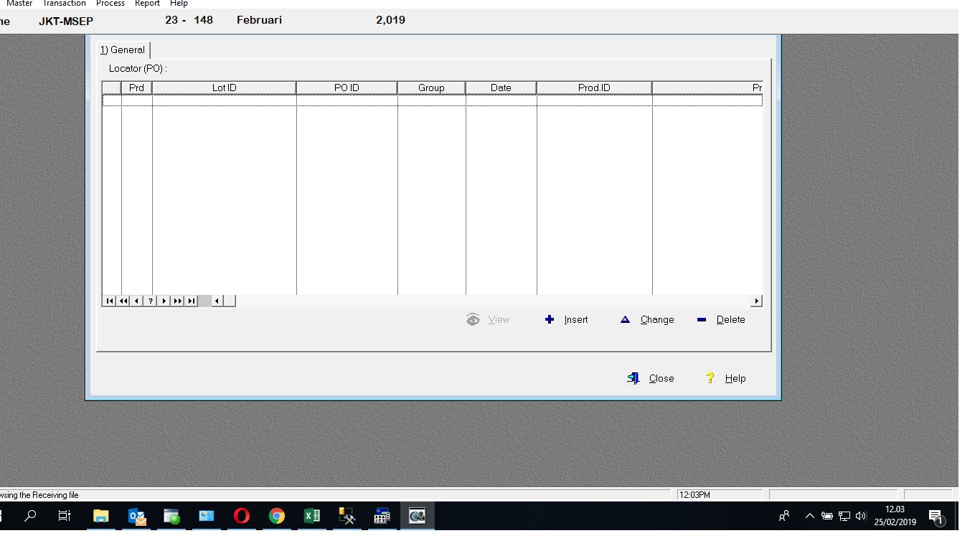Click the Lot ID column header

click(x=224, y=88)
